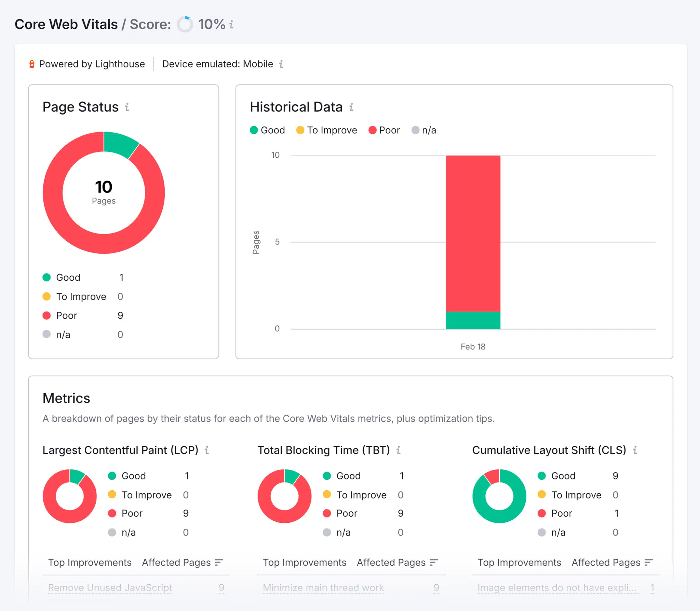This screenshot has width=700, height=611.
Task: Click the Historical Data info icon
Action: click(352, 107)
